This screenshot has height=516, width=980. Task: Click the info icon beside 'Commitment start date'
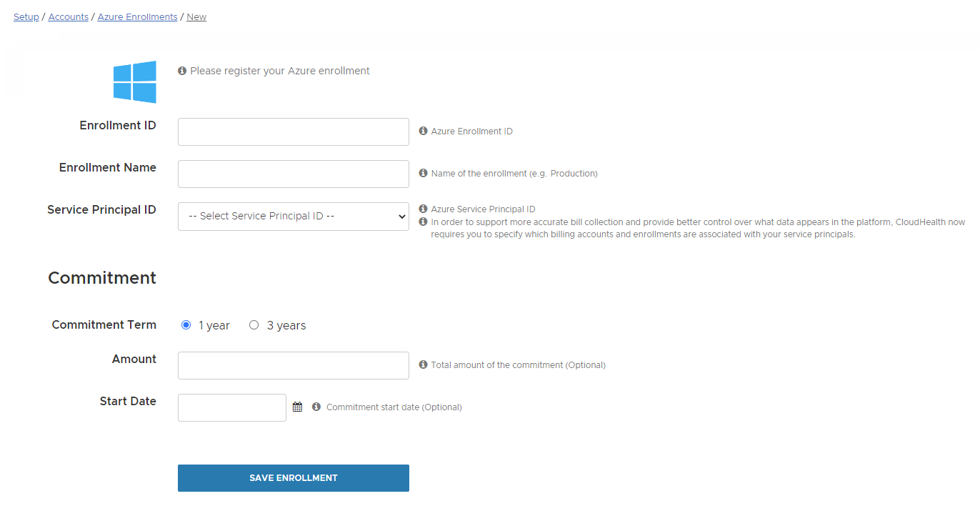(x=316, y=406)
